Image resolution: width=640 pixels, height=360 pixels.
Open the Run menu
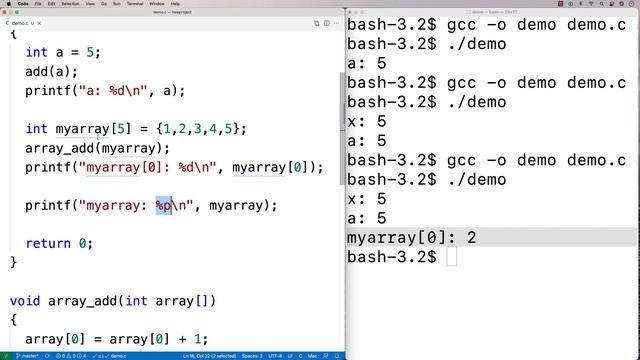click(x=117, y=4)
